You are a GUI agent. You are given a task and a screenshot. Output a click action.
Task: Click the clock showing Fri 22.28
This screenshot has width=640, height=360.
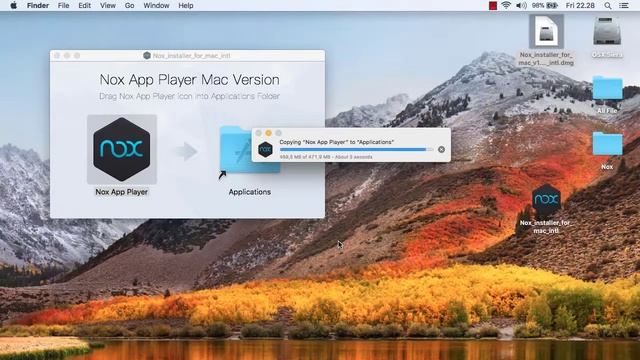pyautogui.click(x=580, y=5)
